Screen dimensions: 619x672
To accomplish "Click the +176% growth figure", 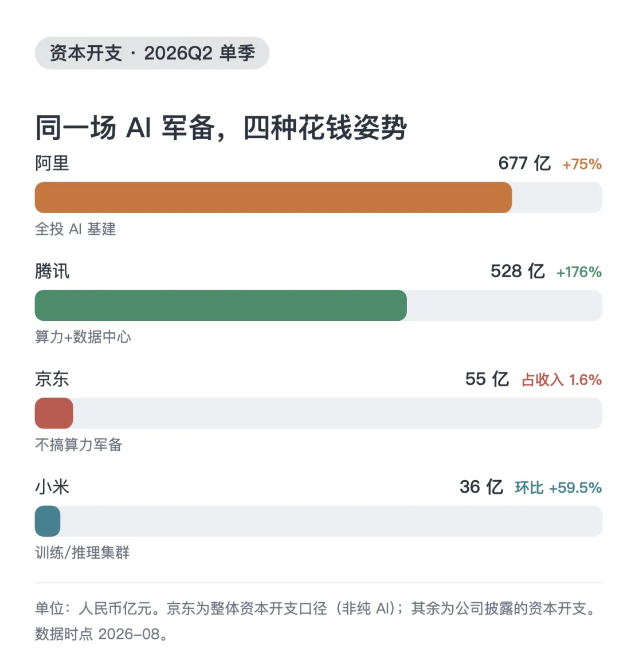I will click(x=579, y=272).
